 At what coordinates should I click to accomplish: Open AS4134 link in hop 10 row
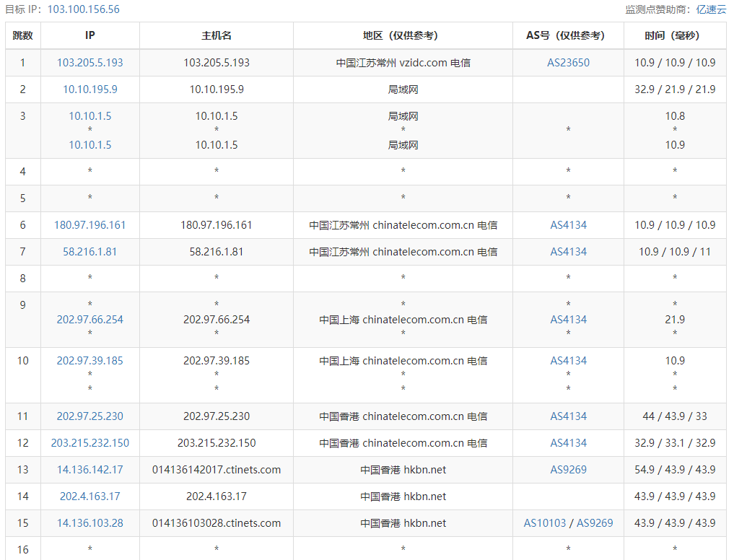568,361
